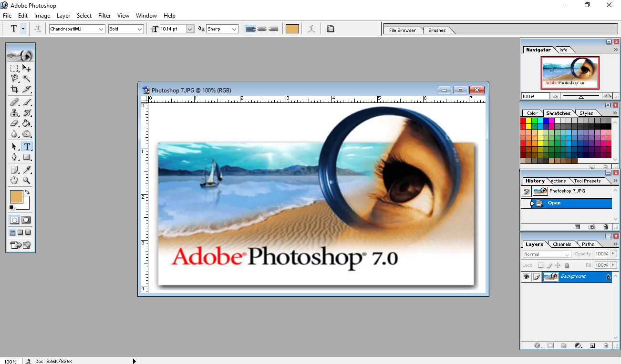Viewport: 621px width, 364px height.
Task: Switch to Standard editing mode button
Action: pyautogui.click(x=14, y=220)
